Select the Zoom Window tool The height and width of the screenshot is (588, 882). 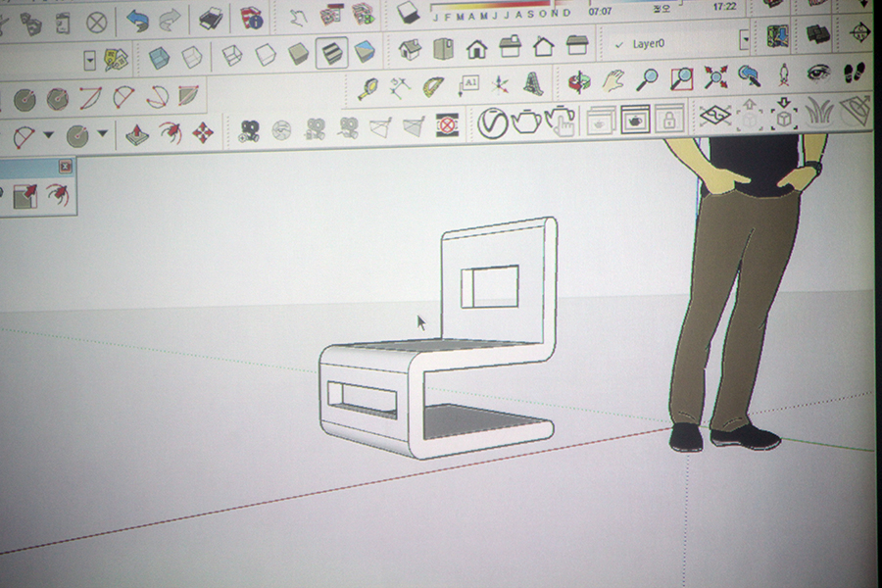(x=682, y=78)
